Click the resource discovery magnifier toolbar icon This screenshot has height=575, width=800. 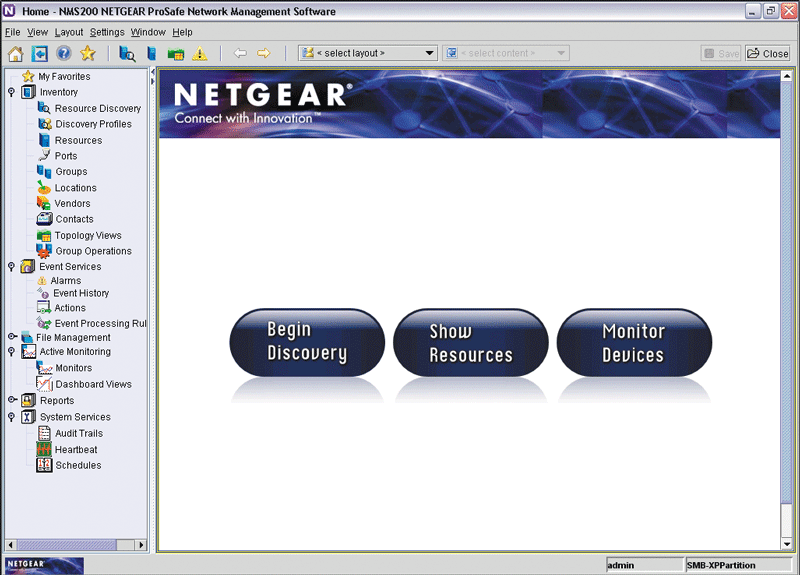coord(127,54)
